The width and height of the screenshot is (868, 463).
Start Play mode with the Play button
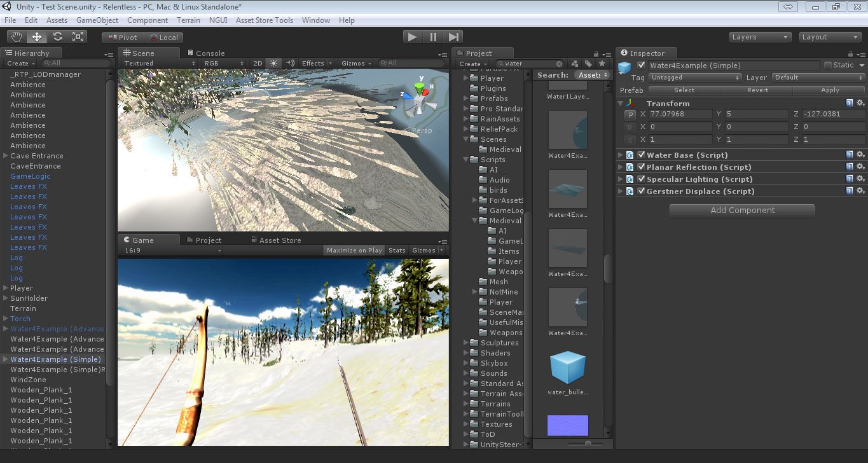pyautogui.click(x=413, y=37)
